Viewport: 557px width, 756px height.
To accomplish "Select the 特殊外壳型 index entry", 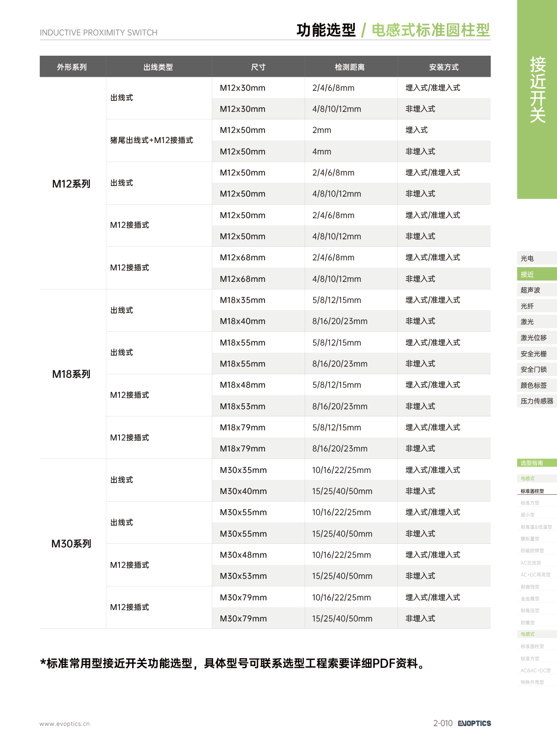I will [532, 682].
